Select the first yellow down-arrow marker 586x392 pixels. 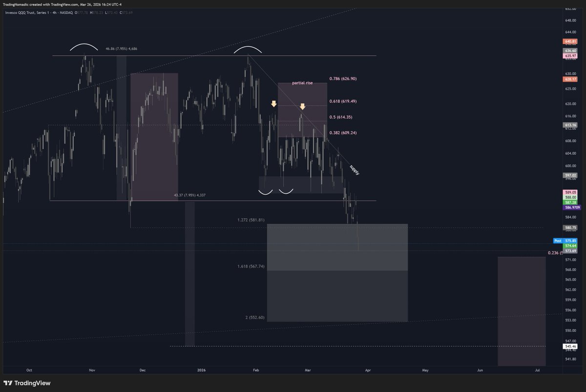click(274, 103)
